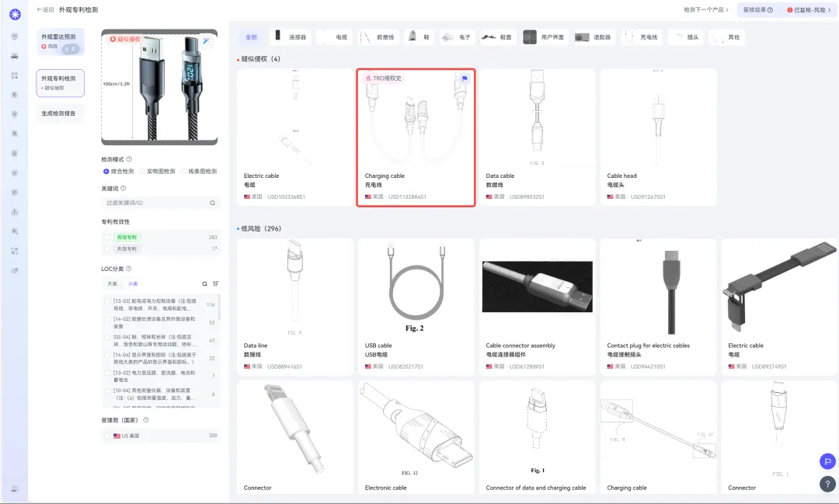Open help icon beside 受理局（国家）
The image size is (839, 504).
click(145, 420)
